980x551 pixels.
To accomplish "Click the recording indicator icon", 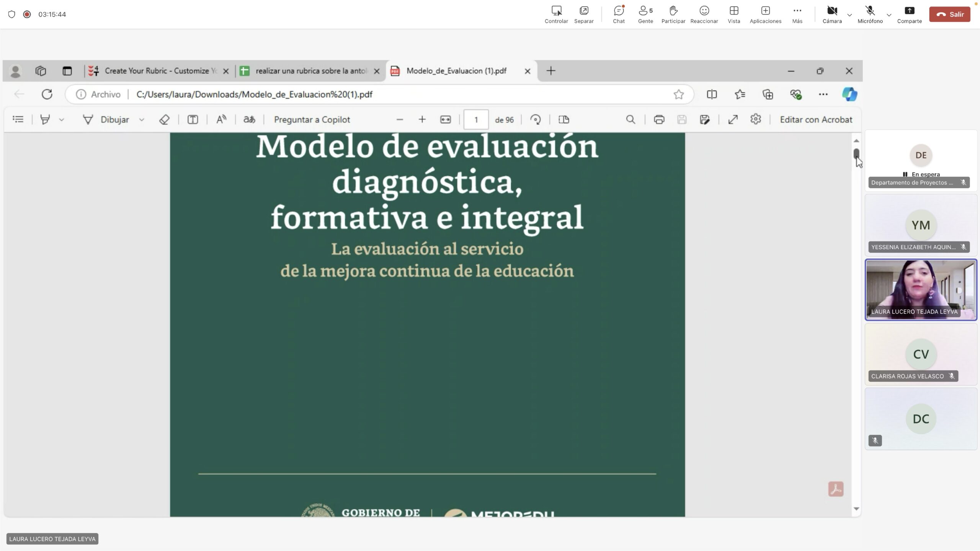I will (27, 14).
